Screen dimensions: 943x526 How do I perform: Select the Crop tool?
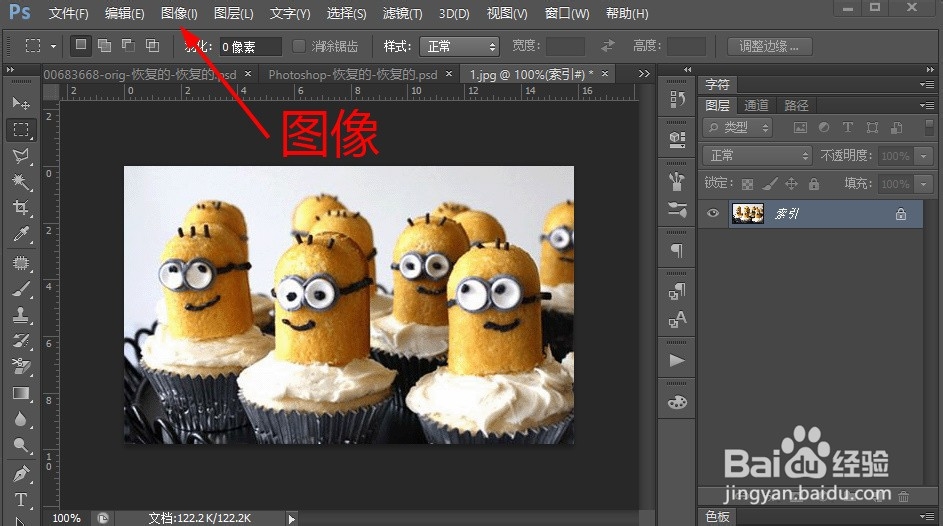pyautogui.click(x=21, y=208)
